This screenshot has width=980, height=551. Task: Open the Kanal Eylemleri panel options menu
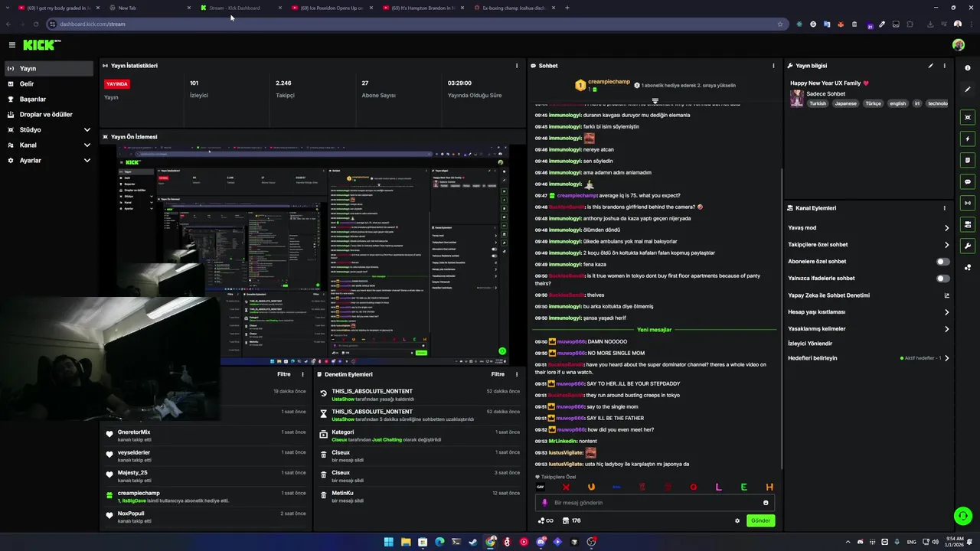944,208
